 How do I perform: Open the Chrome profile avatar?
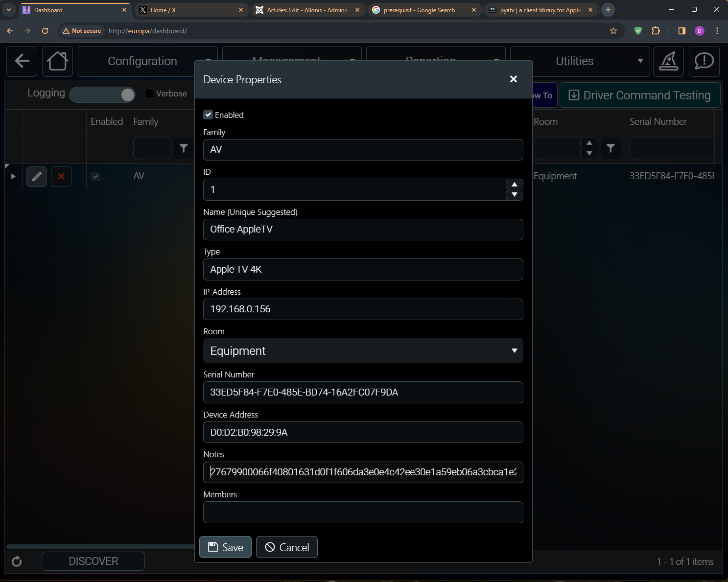pyautogui.click(x=700, y=31)
